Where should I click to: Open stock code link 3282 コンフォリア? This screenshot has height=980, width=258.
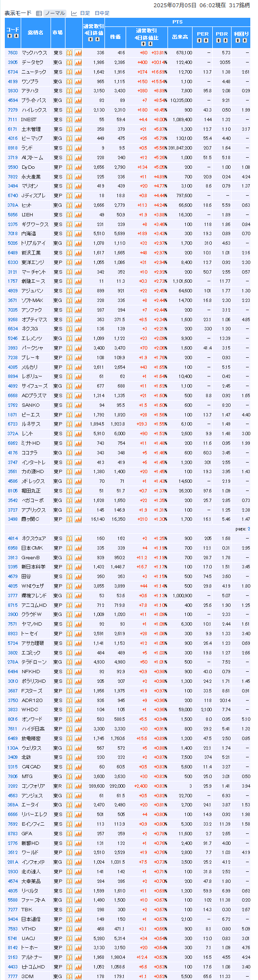click(13, 786)
